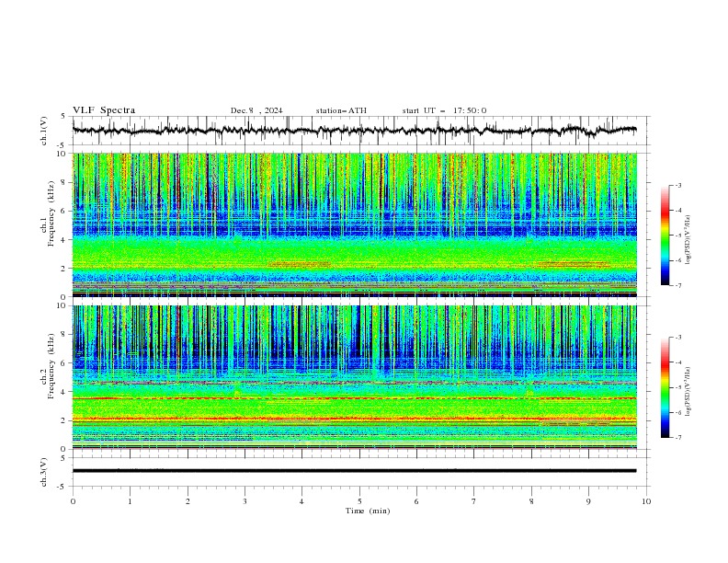The image size is (728, 563).
Task: Click time axis tick label '0'
Action: tap(73, 501)
